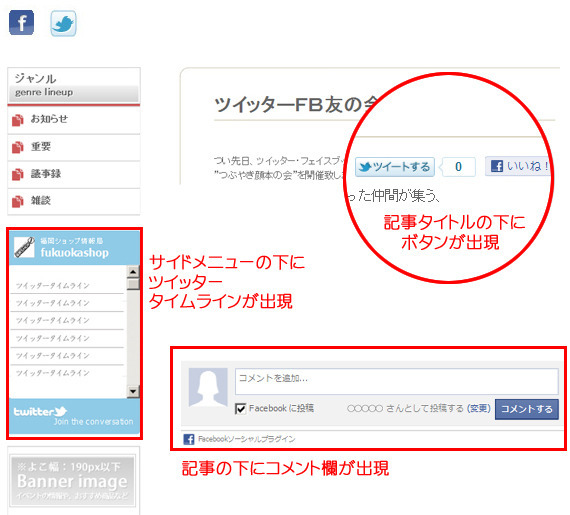This screenshot has width=570, height=515.
Task: Click the user avatar placeholder in comments
Action: click(x=208, y=387)
